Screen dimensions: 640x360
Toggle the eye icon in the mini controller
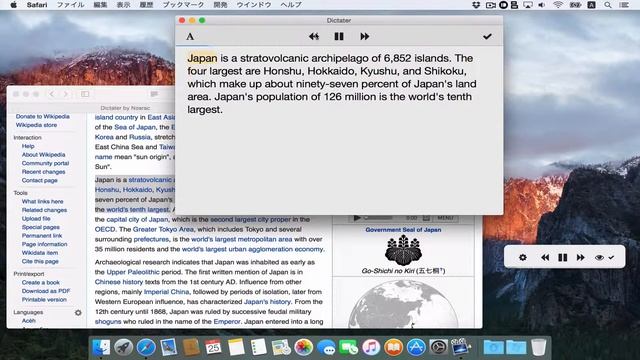pos(599,258)
